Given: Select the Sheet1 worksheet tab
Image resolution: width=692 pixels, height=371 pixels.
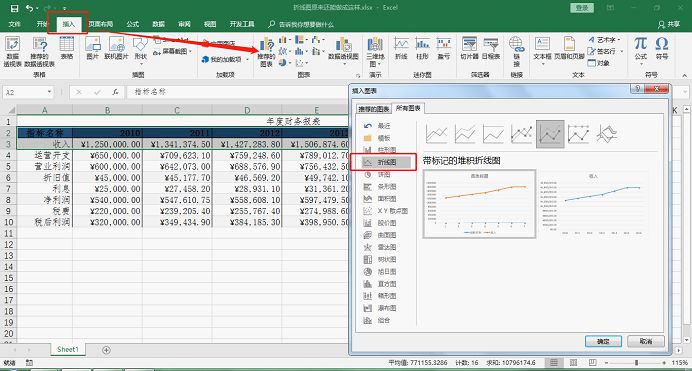Looking at the screenshot, I should click(x=68, y=349).
